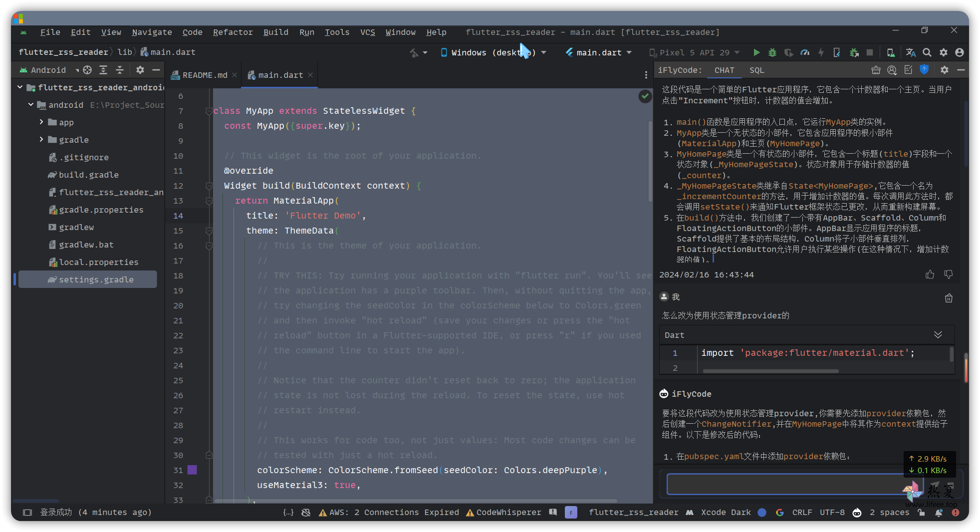Open Search Everywhere magnifier icon

927,52
